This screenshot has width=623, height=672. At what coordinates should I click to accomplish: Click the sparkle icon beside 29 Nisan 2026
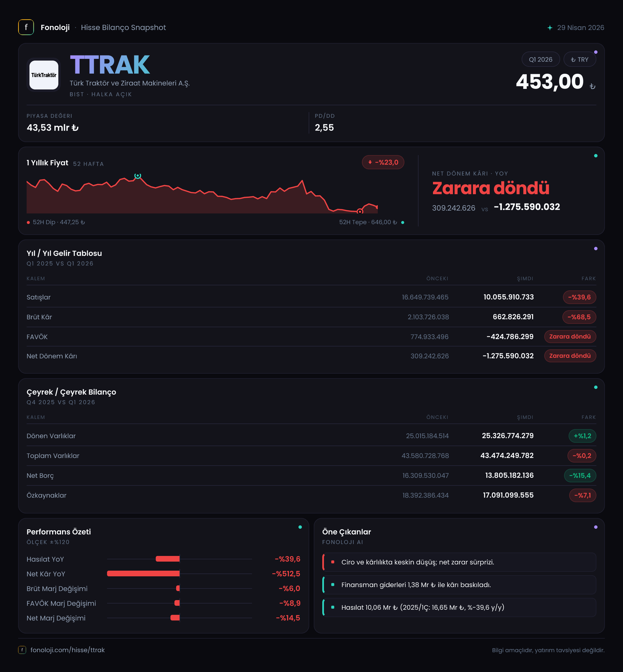[x=550, y=28]
